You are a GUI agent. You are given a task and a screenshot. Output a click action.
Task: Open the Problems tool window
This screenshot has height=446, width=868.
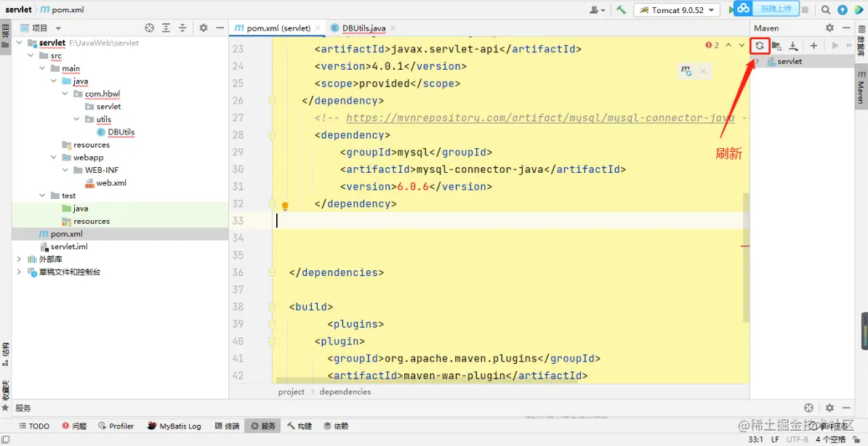(x=74, y=426)
